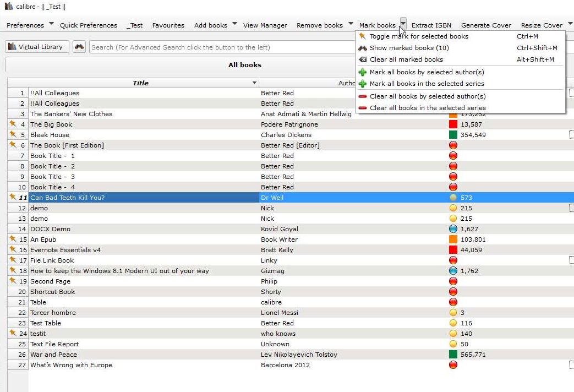Click the green plus icon for mark by author(s)

(363, 72)
